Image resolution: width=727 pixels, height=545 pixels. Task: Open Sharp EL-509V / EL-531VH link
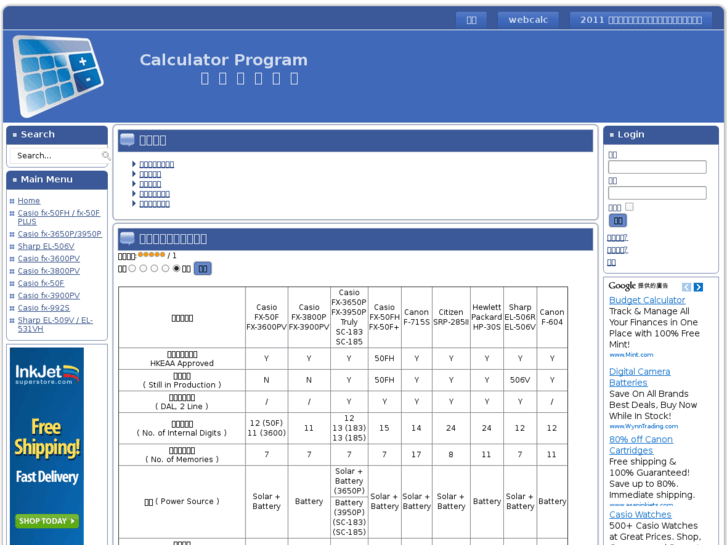(55, 325)
